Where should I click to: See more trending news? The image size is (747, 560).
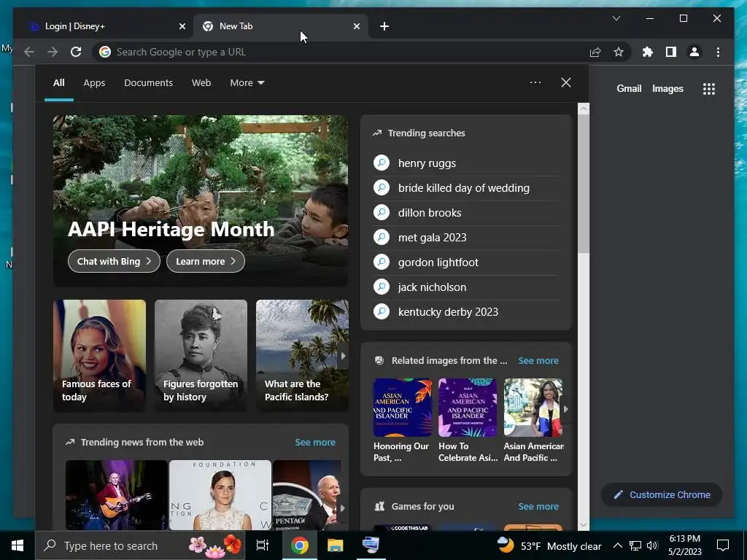[315, 442]
